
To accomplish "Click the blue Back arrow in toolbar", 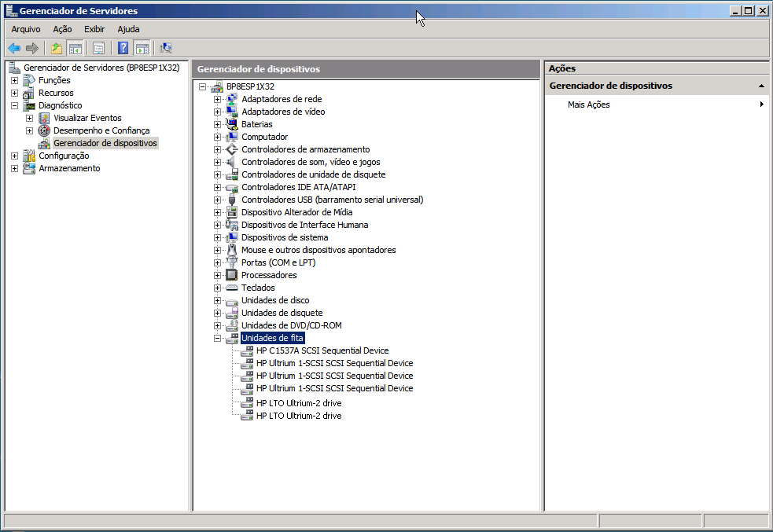I will point(14,48).
